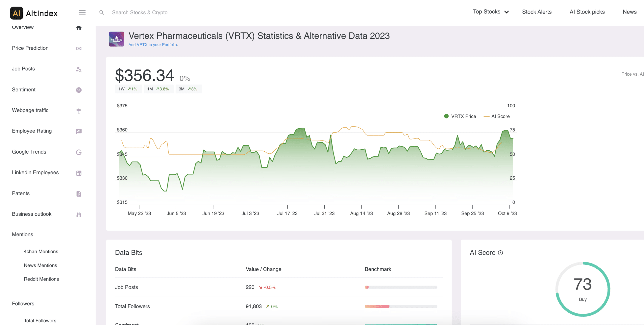Viewport: 644px width, 325px height.
Task: Click the Sentiment face icon
Action: pyautogui.click(x=79, y=90)
